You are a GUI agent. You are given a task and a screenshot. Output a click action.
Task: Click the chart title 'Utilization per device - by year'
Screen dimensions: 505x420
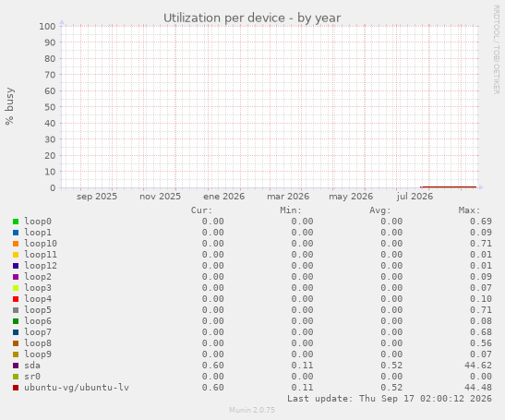(252, 18)
